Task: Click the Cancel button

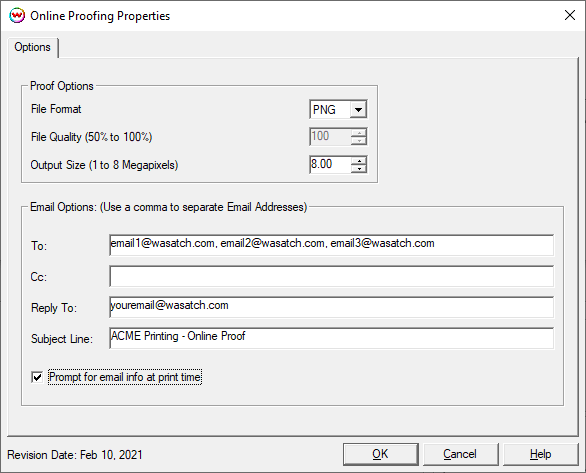Action: [460, 454]
